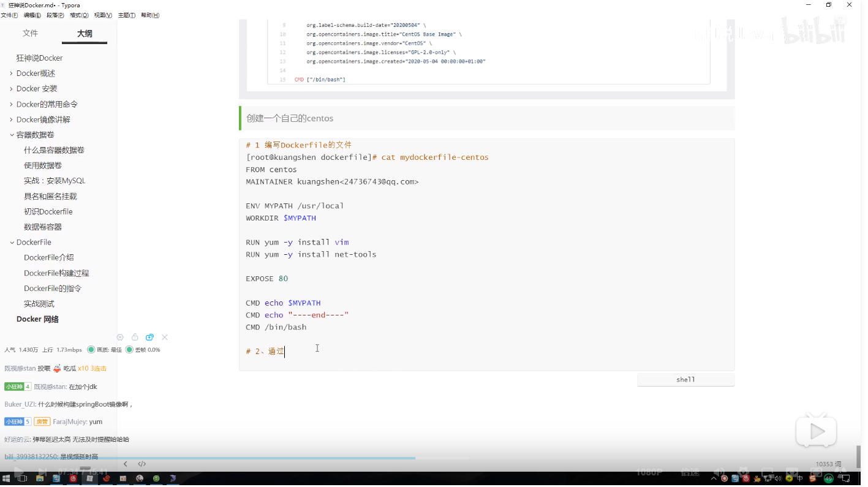Image resolution: width=868 pixels, height=487 pixels.
Task: Open the 视图 menu
Action: pyautogui.click(x=103, y=15)
